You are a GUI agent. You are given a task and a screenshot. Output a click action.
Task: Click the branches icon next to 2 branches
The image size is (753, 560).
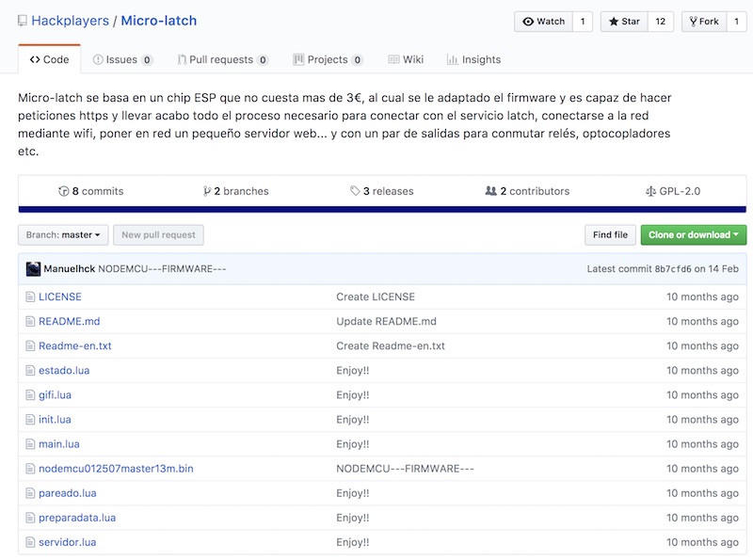point(207,191)
